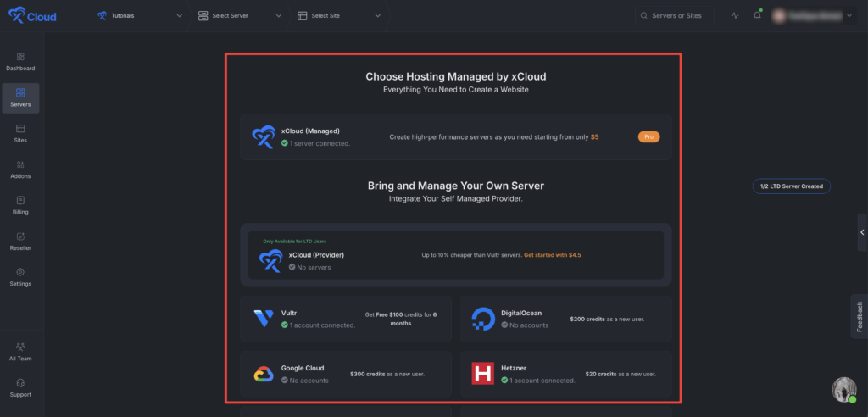Click the Servers or Sites search field
The image size is (868, 417).
(674, 15)
